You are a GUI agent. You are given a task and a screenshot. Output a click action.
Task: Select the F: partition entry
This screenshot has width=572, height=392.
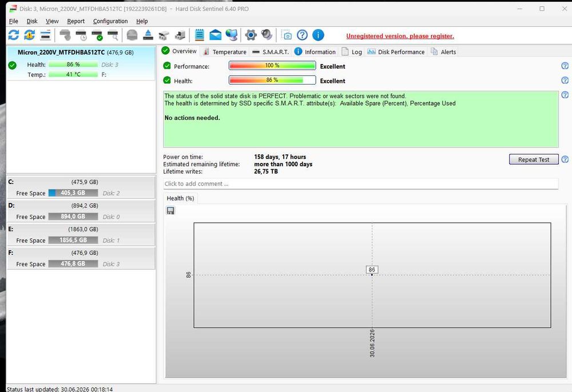[x=81, y=258]
